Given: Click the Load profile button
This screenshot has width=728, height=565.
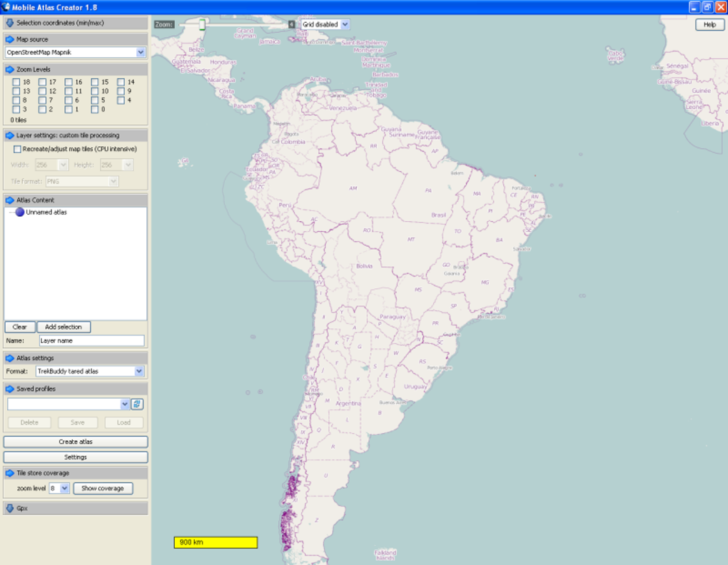Looking at the screenshot, I should pyautogui.click(x=123, y=422).
